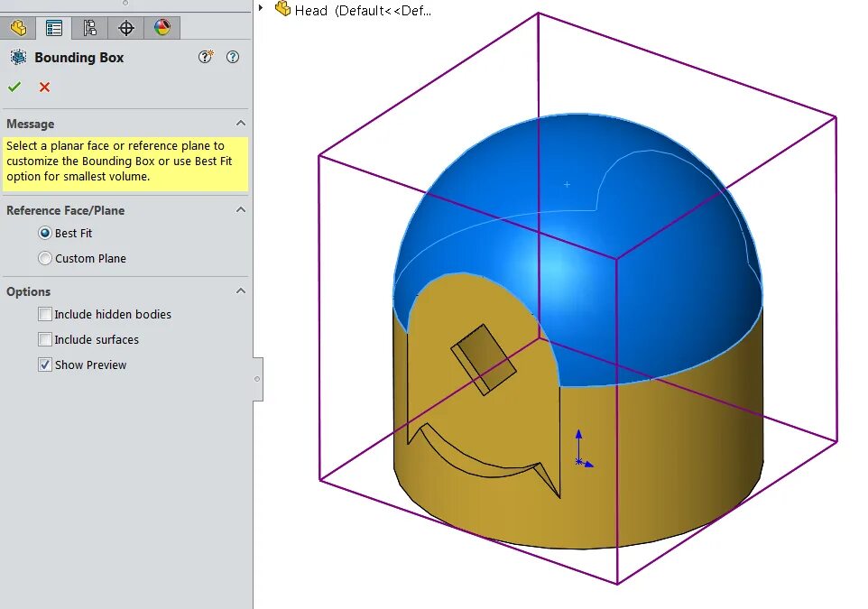The width and height of the screenshot is (868, 609).
Task: Open the ConfigurationManager tab
Action: coord(89,28)
